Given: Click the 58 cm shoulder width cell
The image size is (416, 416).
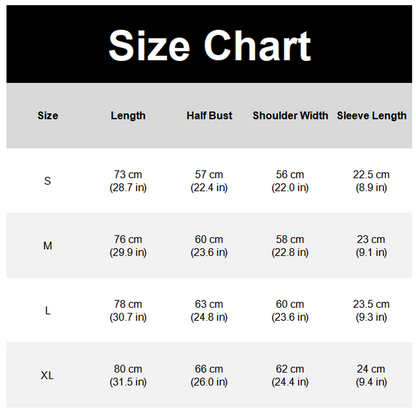Looking at the screenshot, I should (290, 246).
